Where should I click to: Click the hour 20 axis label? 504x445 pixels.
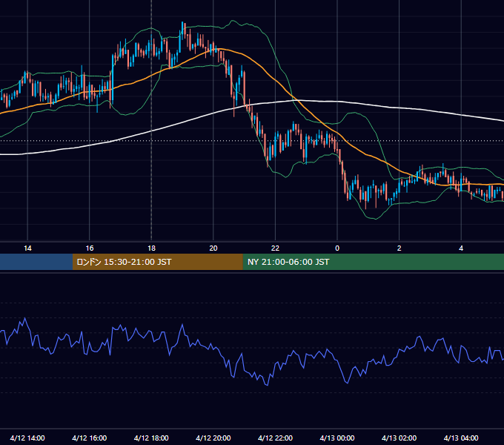[213, 248]
